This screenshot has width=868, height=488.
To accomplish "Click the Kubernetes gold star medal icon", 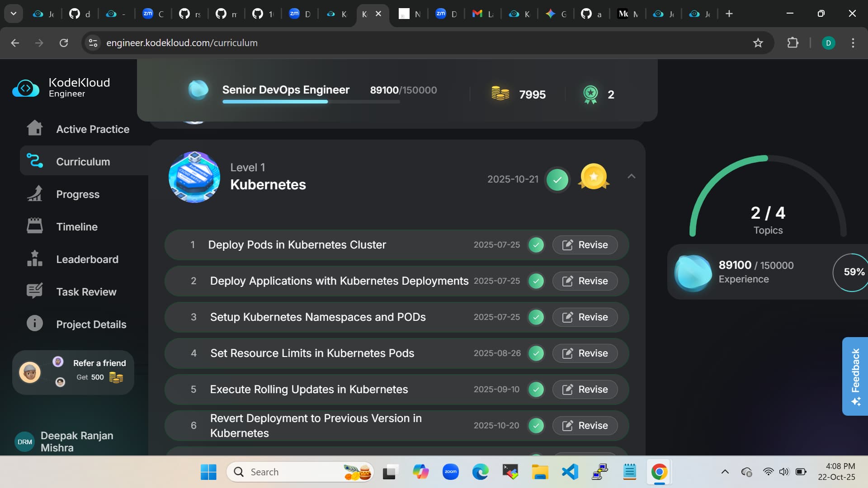I will (594, 177).
